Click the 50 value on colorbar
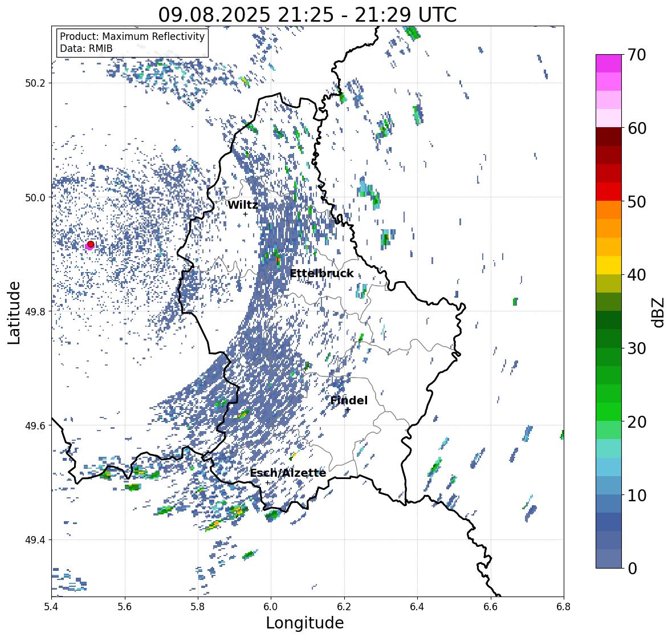 click(637, 201)
